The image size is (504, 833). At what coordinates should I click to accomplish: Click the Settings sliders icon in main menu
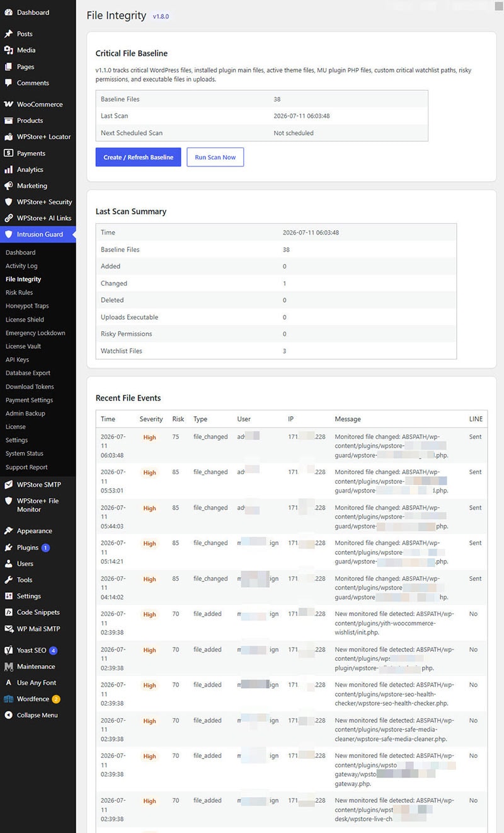point(8,597)
